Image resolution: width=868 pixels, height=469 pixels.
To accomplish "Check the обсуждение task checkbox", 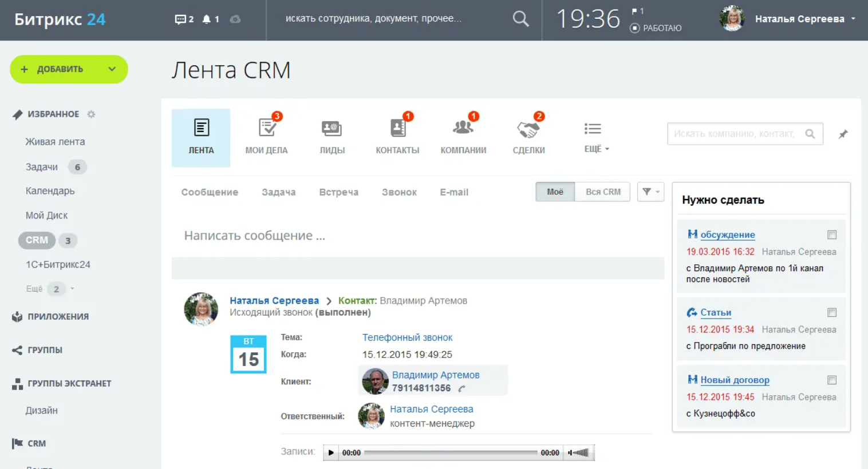I will (832, 235).
